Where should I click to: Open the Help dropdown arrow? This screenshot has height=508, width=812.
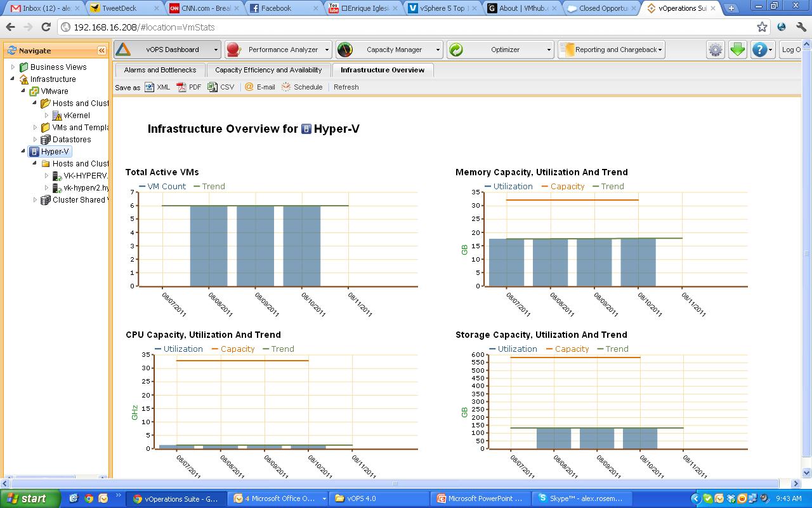point(771,50)
